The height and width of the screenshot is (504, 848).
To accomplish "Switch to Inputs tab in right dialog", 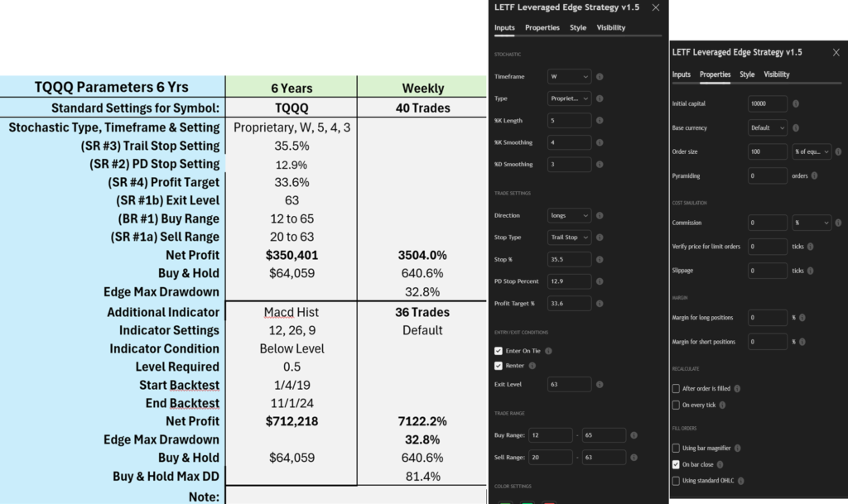I will (681, 74).
